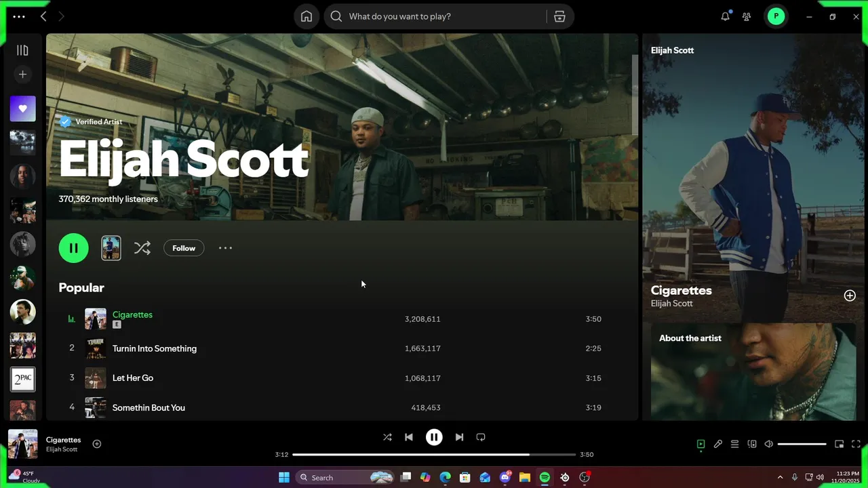The image size is (868, 488).
Task: Toggle repeat in the player controls
Action: coord(481,437)
